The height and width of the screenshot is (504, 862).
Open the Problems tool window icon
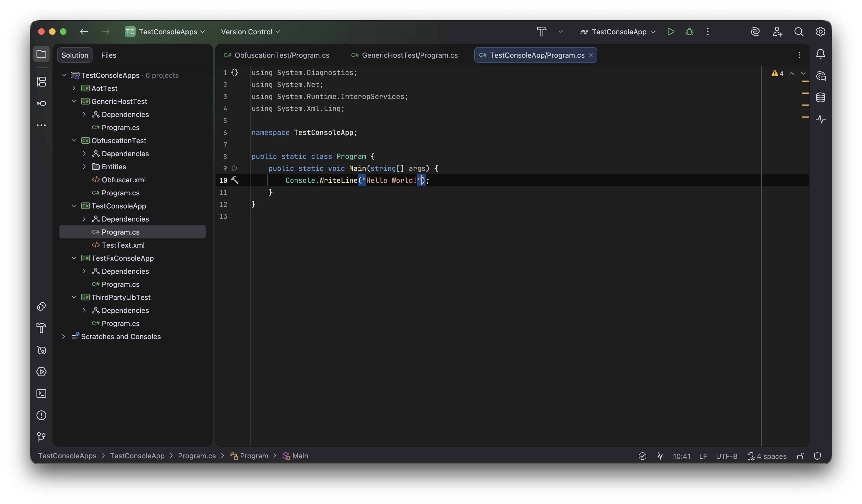coord(41,415)
